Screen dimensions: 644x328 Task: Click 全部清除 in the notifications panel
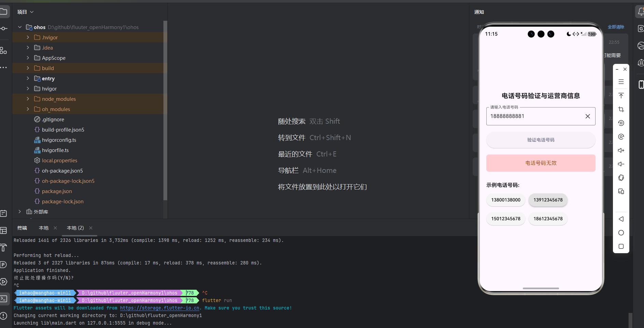[x=616, y=27]
